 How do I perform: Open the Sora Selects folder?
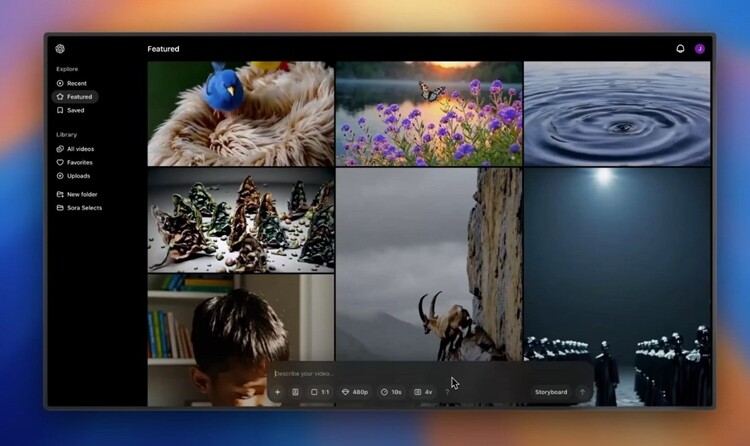pos(84,208)
